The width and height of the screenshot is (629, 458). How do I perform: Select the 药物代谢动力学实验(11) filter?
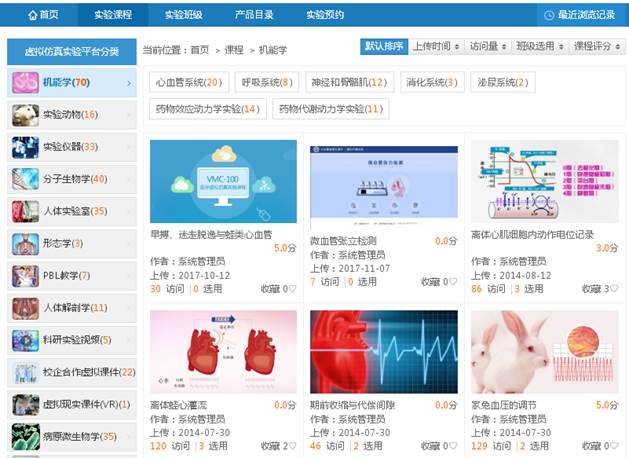pos(330,108)
